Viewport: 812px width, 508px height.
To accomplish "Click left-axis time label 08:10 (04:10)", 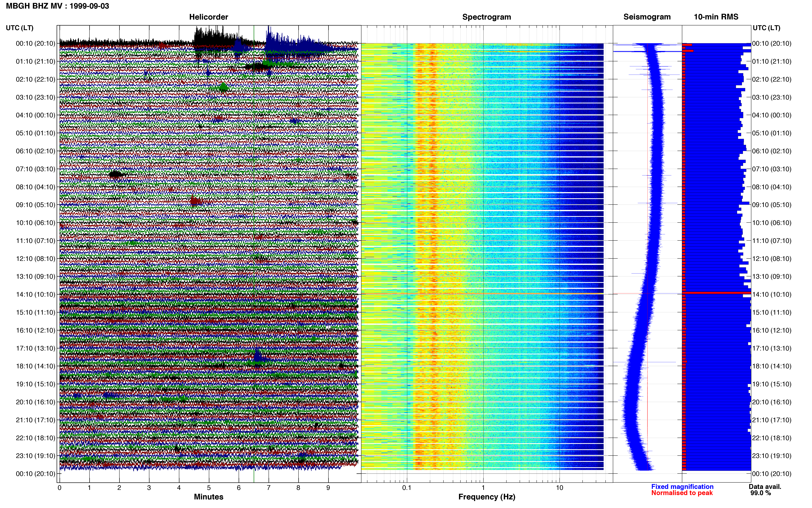I will (36, 187).
